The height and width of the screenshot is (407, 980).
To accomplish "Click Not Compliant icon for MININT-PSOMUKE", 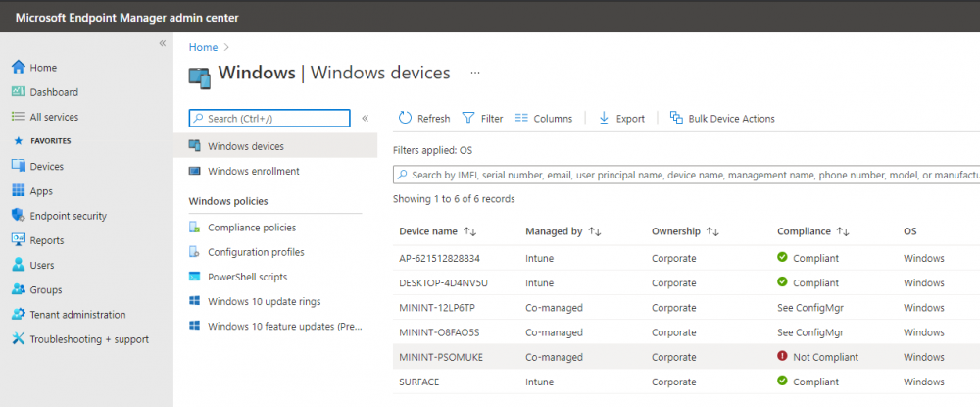I will [x=782, y=356].
